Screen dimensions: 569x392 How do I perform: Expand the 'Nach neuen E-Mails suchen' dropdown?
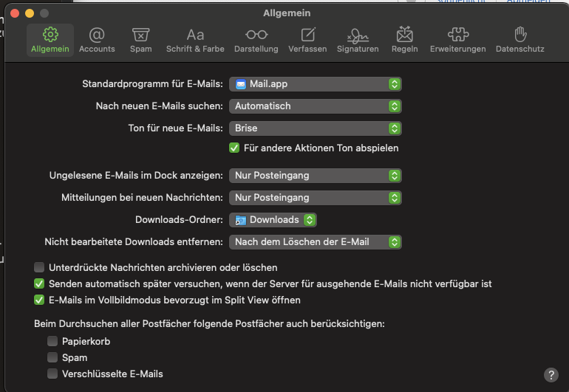point(316,106)
